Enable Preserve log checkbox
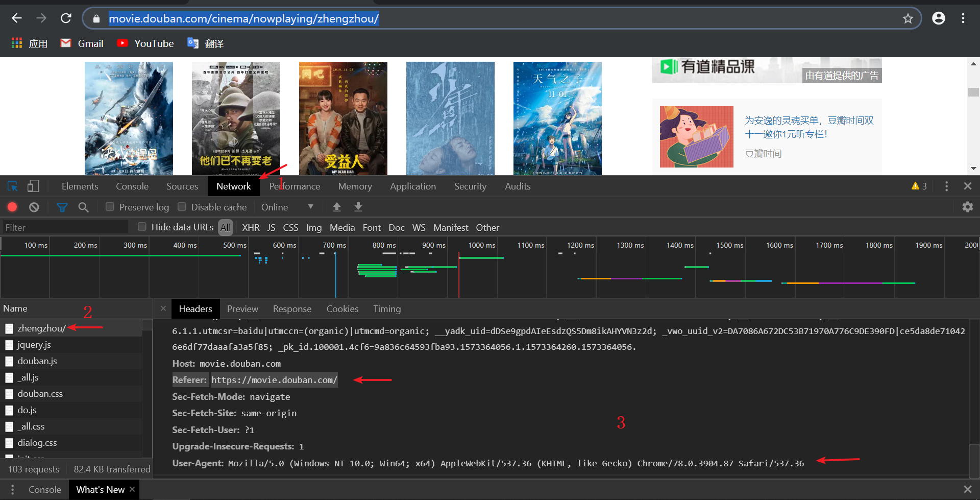The width and height of the screenshot is (980, 500). pyautogui.click(x=110, y=207)
